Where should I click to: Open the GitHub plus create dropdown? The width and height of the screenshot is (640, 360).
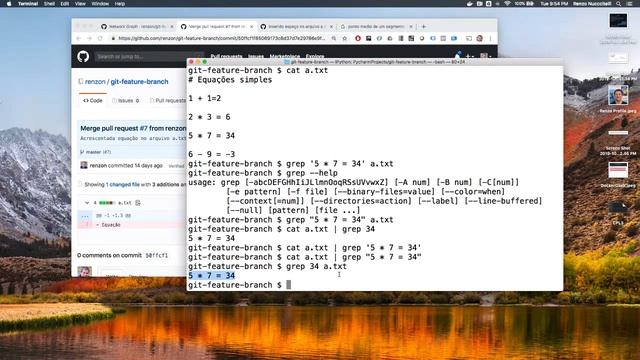click(x=470, y=56)
